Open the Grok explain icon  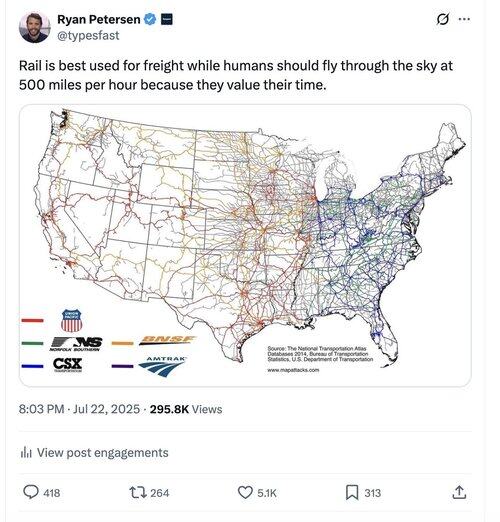tap(442, 19)
